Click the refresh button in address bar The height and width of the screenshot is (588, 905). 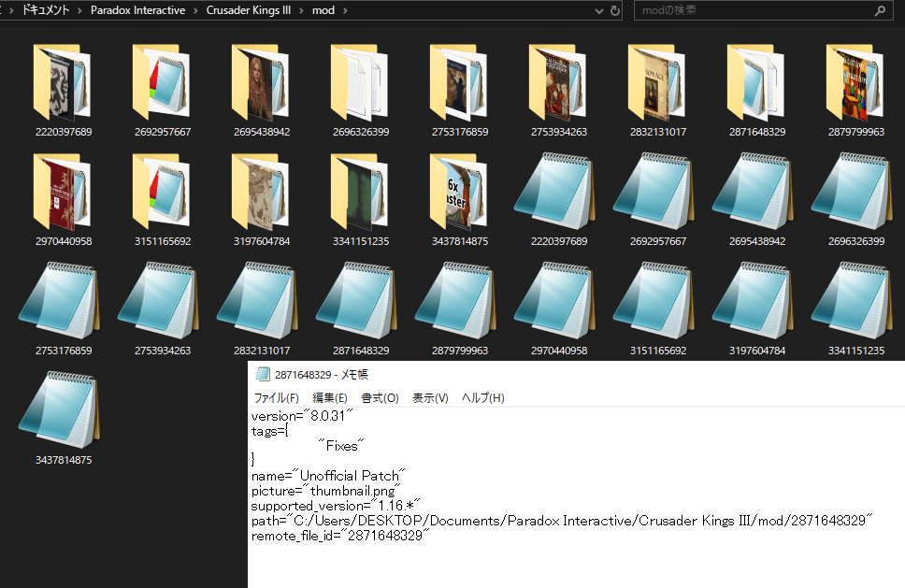tap(615, 10)
